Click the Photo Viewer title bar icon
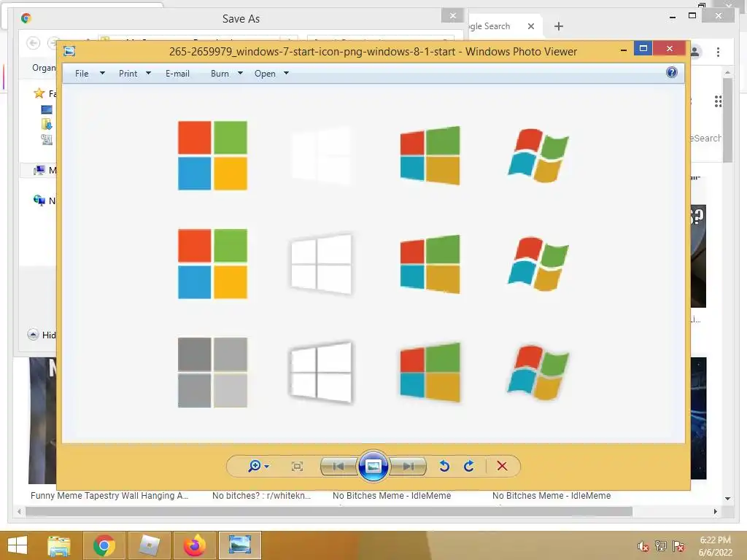 tap(69, 51)
